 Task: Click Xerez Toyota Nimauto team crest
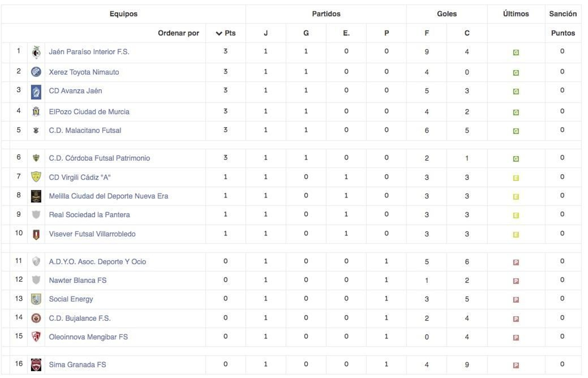pos(36,72)
